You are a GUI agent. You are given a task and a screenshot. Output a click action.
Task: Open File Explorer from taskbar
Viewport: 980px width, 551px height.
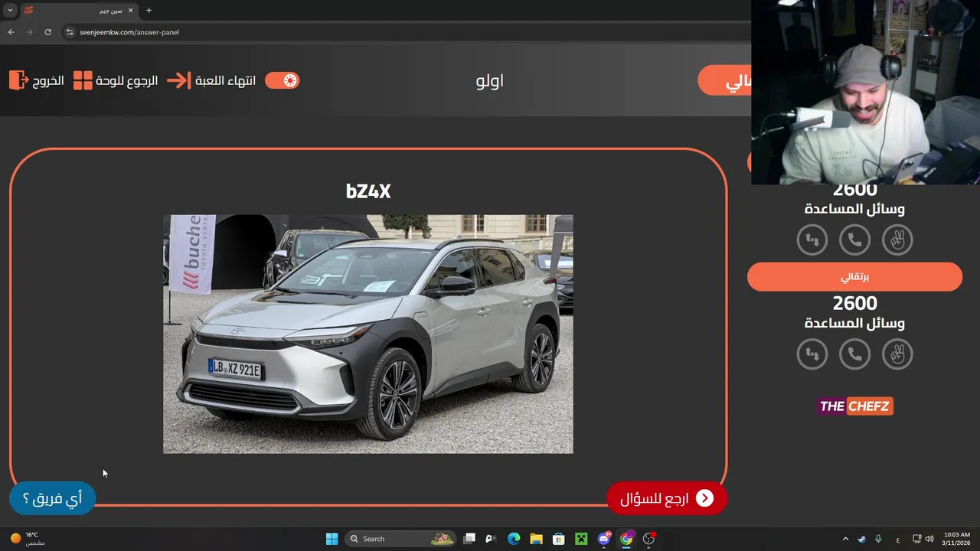pyautogui.click(x=536, y=539)
